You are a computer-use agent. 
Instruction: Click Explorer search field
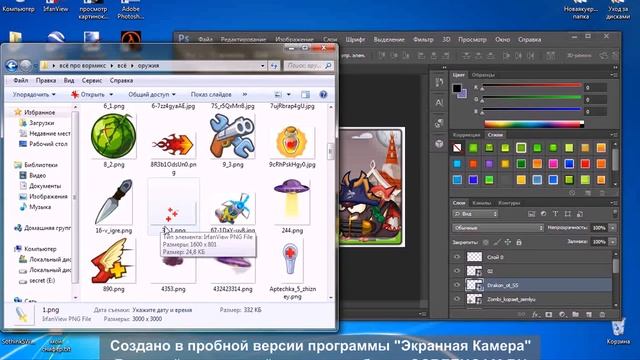pyautogui.click(x=309, y=65)
